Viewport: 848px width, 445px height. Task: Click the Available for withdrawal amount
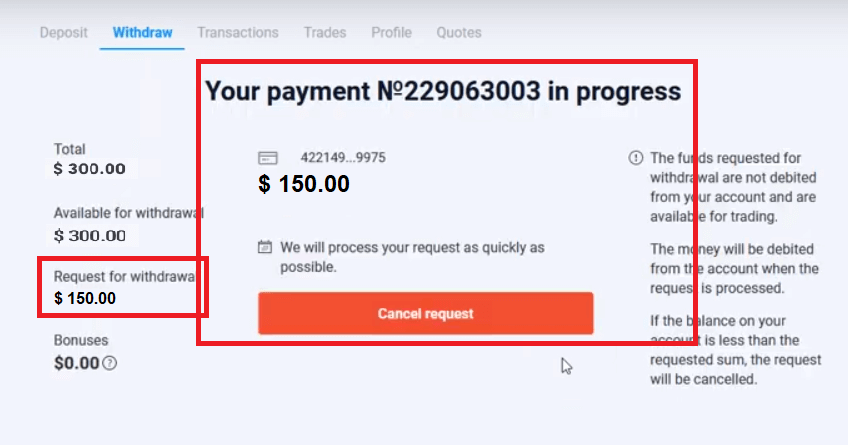pyautogui.click(x=90, y=235)
